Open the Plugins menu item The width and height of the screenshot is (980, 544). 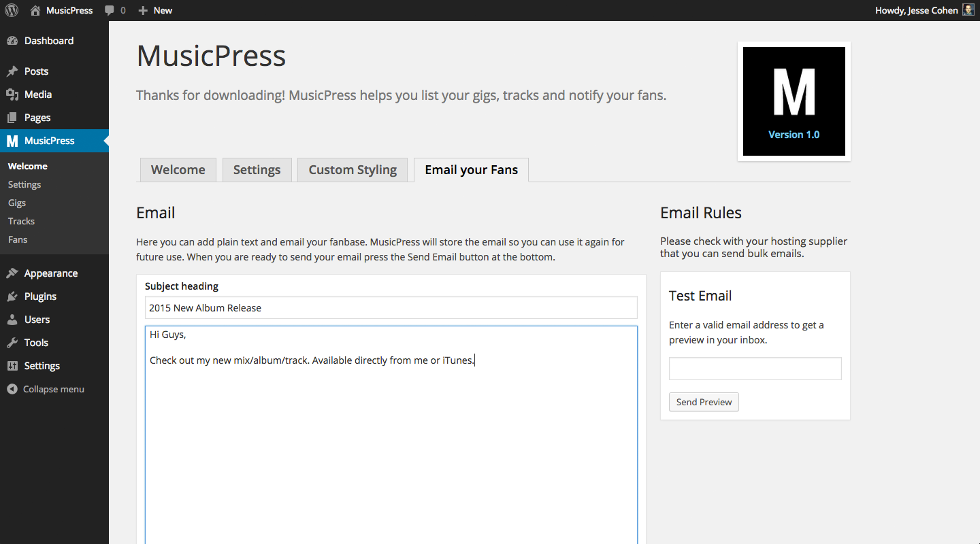point(54,296)
